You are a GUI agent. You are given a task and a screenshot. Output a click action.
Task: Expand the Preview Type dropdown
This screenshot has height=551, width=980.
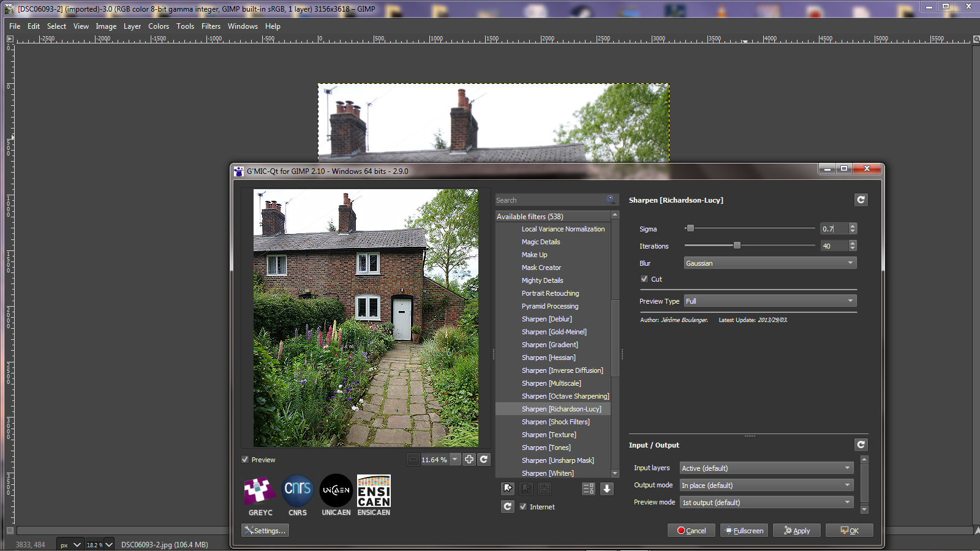[770, 301]
